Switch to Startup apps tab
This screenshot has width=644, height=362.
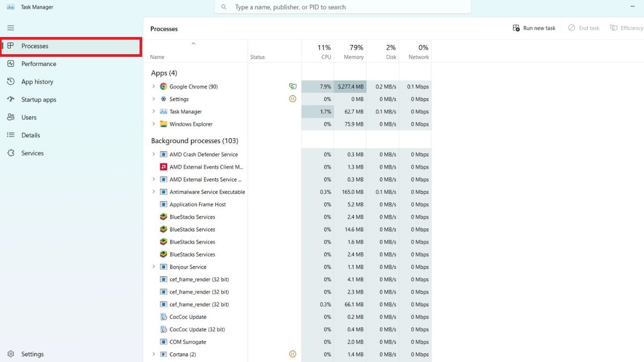click(71, 99)
